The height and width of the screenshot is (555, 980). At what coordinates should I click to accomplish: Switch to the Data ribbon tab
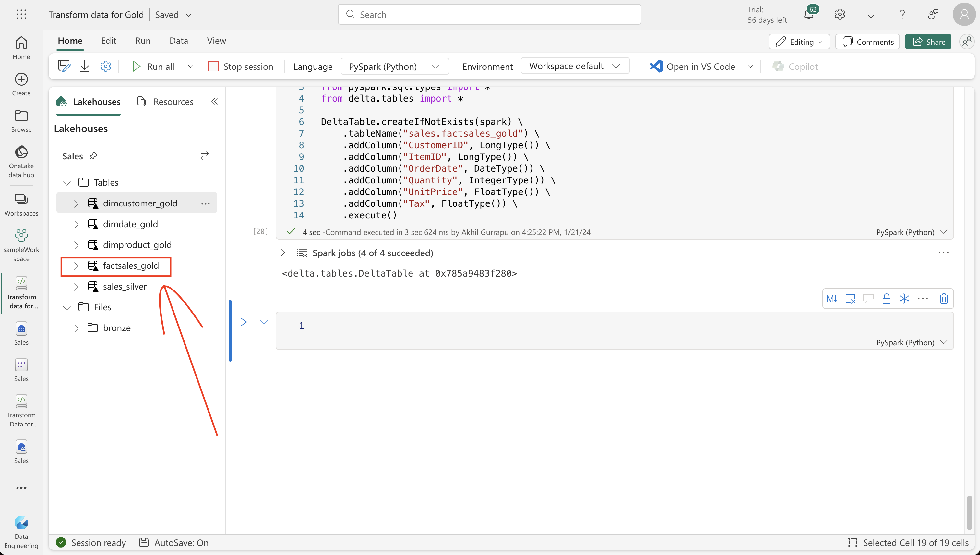pyautogui.click(x=179, y=41)
